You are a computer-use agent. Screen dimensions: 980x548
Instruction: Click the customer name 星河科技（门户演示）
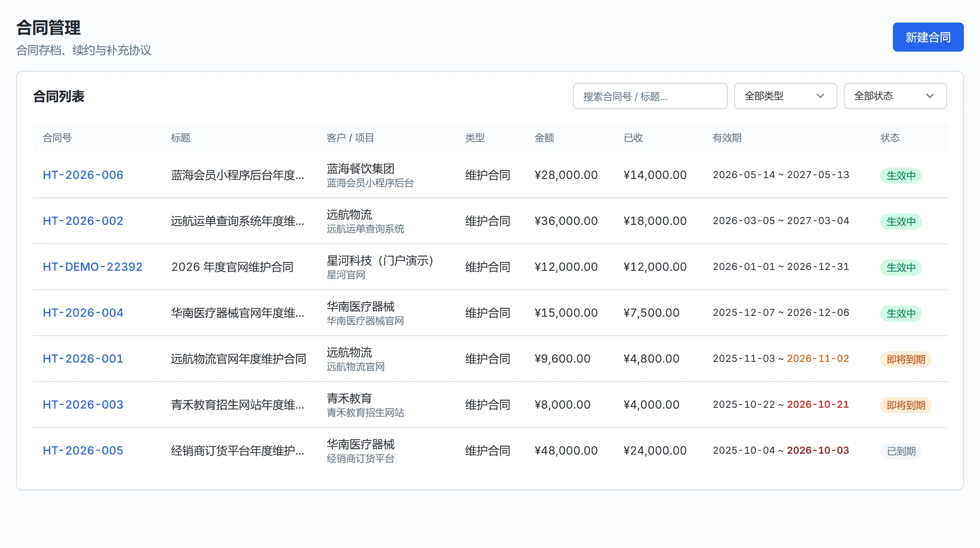(380, 261)
